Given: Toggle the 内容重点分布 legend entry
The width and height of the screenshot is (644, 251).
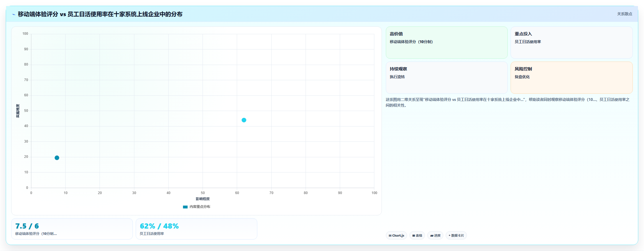Looking at the screenshot, I should [x=197, y=207].
